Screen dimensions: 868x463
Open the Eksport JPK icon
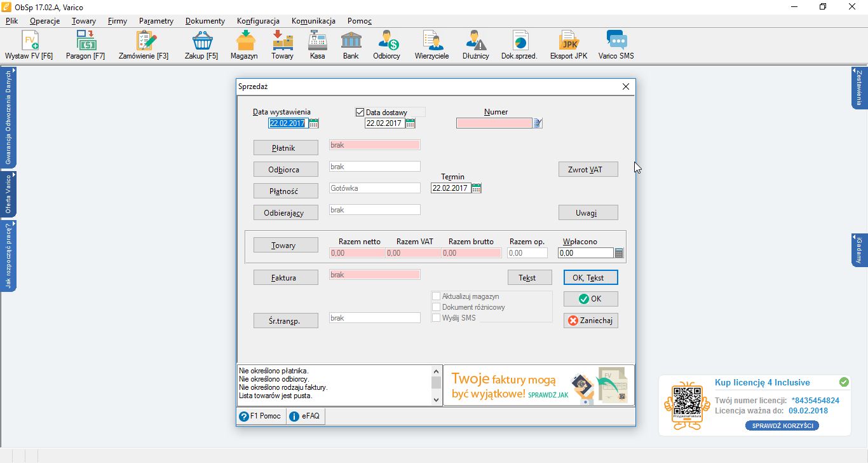click(x=569, y=45)
